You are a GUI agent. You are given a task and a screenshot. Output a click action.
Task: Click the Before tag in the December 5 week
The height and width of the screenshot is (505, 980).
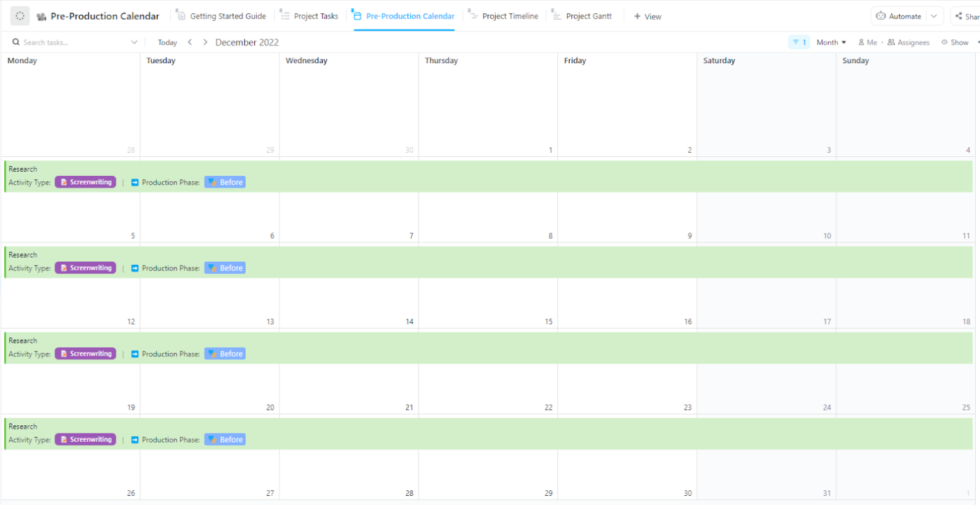point(225,182)
